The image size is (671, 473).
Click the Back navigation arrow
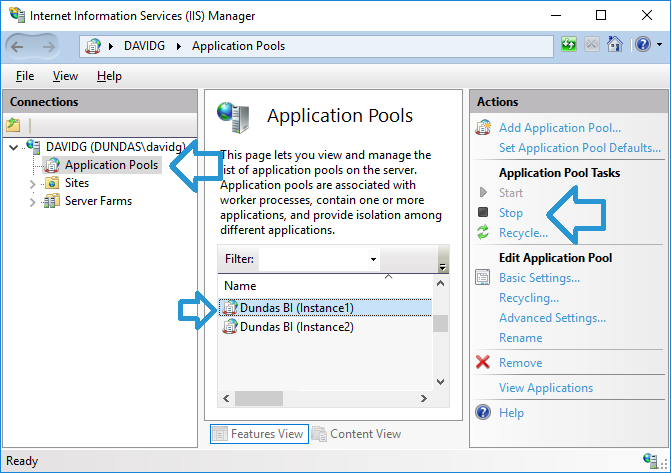click(x=17, y=46)
